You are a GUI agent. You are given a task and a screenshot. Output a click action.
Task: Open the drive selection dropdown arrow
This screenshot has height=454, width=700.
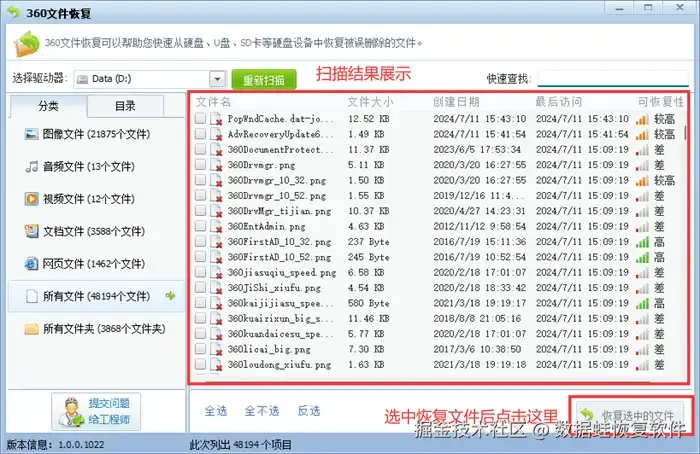[x=217, y=79]
